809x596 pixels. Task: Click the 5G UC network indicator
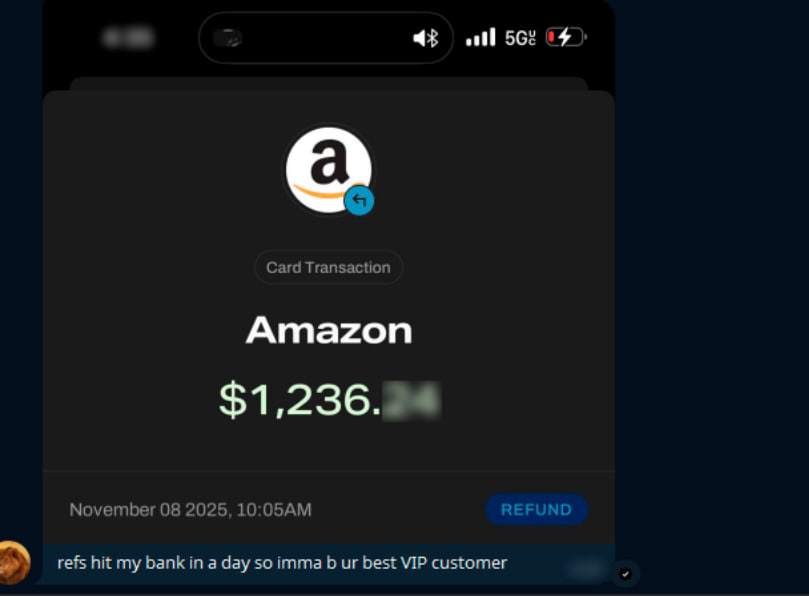click(520, 38)
